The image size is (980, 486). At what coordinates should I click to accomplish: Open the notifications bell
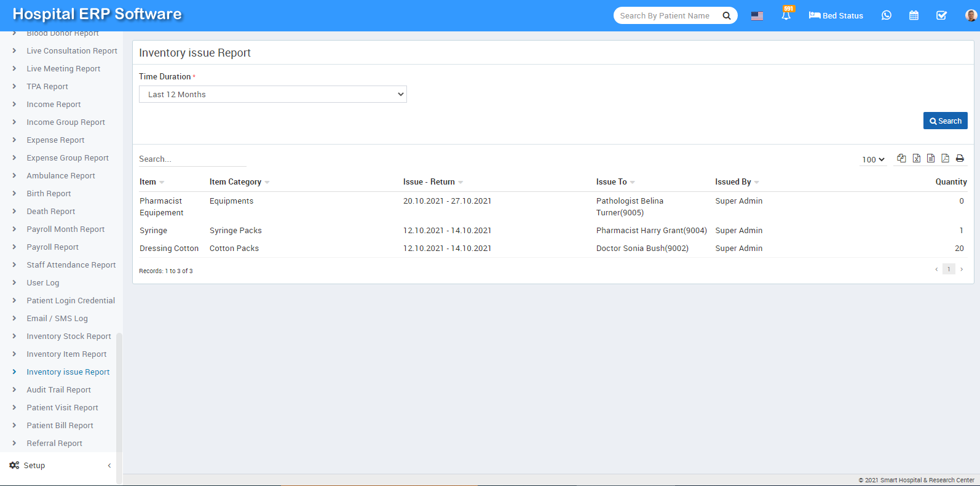pyautogui.click(x=786, y=15)
